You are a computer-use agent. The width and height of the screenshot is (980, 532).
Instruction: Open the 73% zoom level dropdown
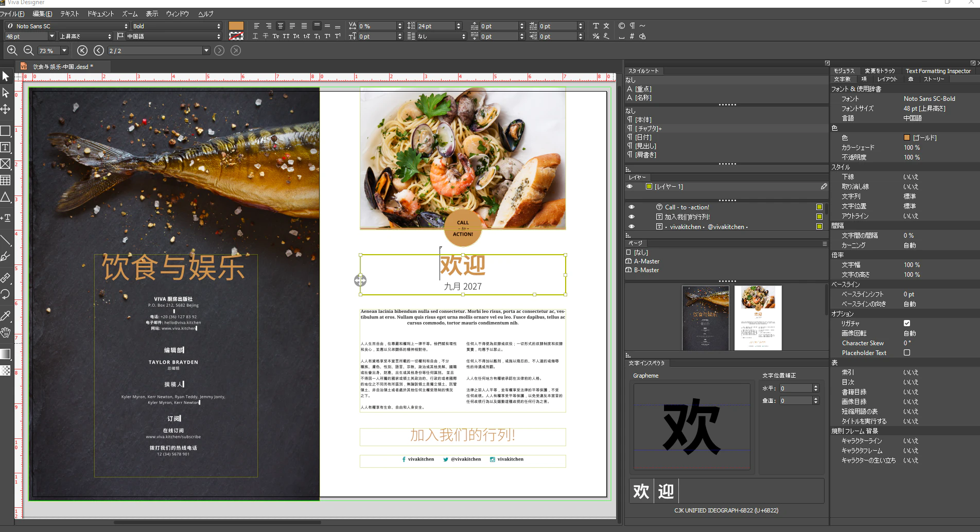65,50
